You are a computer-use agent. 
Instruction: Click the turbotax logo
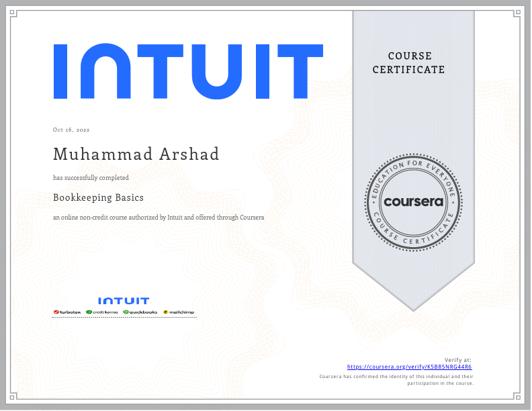click(67, 312)
